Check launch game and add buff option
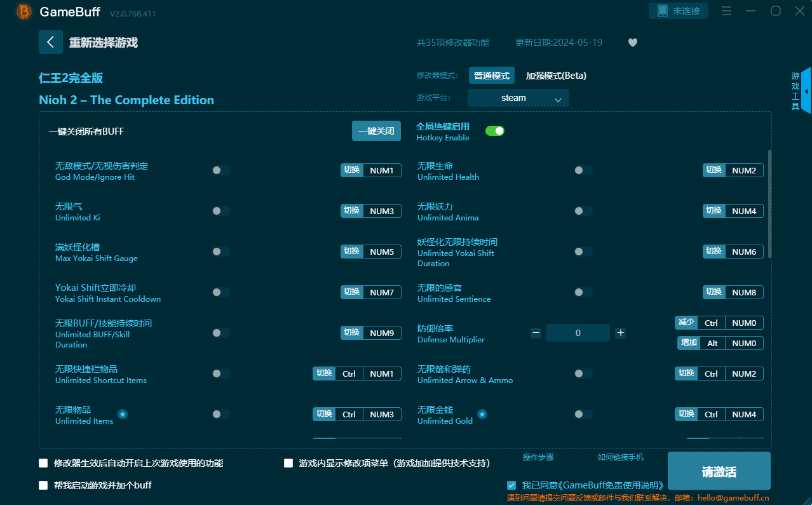 click(43, 485)
